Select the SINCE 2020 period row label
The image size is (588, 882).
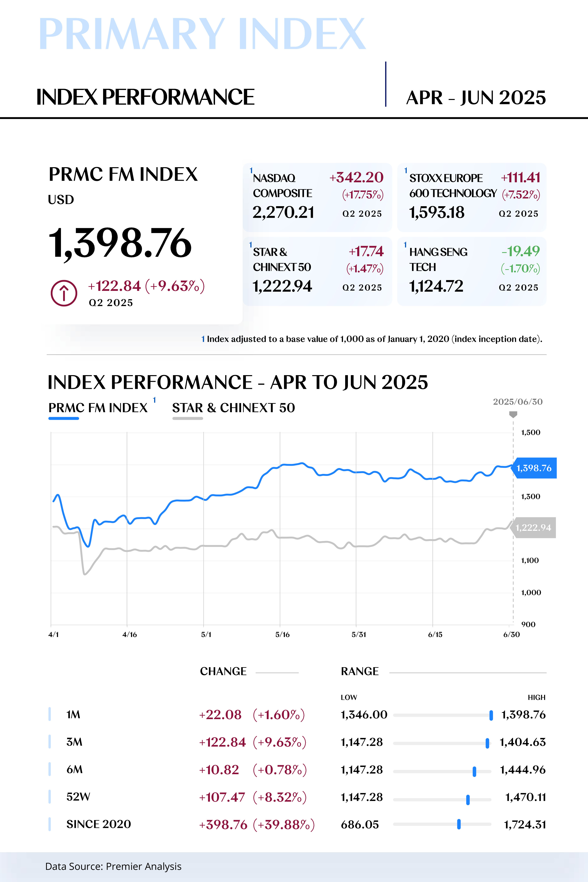click(x=99, y=824)
